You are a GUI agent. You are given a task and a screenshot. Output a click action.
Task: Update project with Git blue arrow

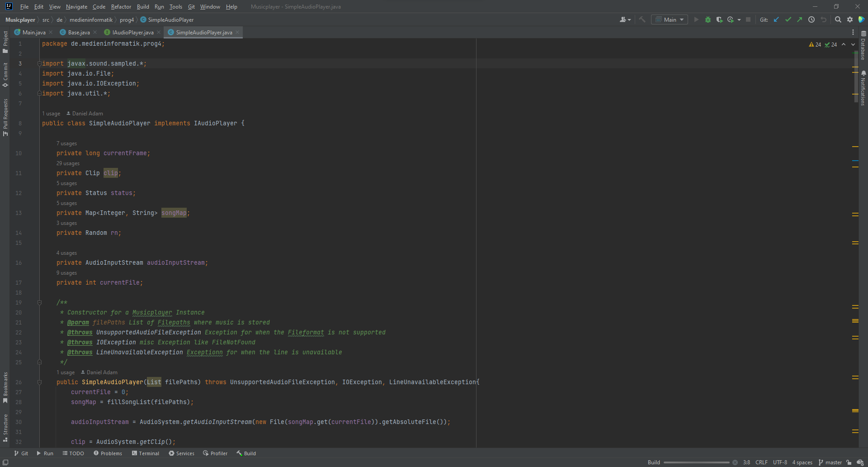click(776, 19)
